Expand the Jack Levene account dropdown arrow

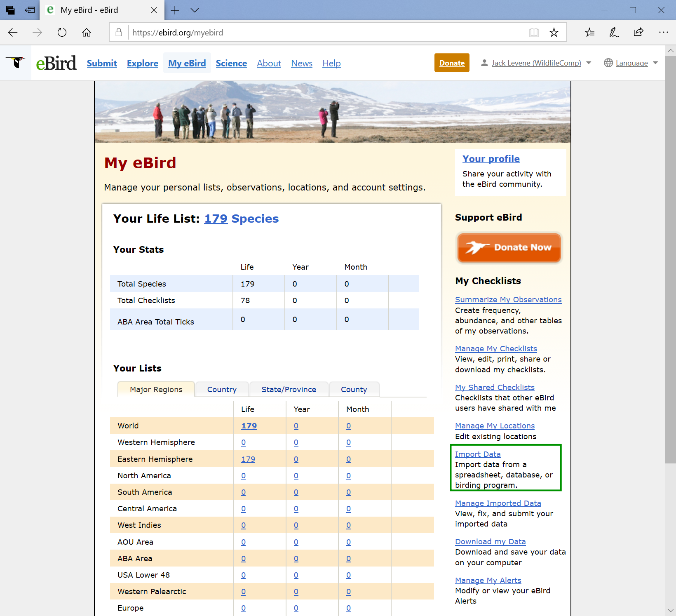pyautogui.click(x=589, y=63)
